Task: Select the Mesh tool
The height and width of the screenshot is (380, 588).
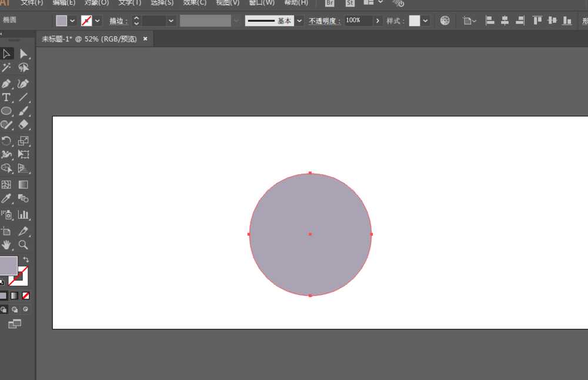Action: point(6,185)
